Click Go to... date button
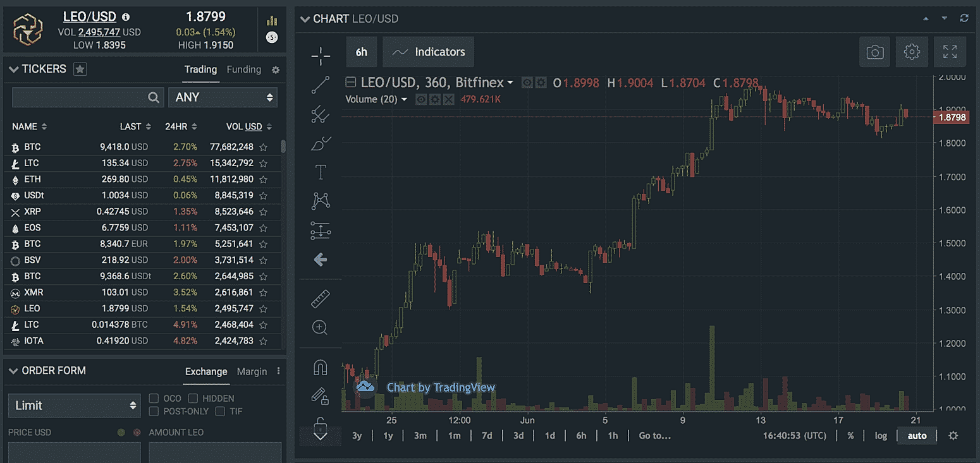Viewport: 980px width, 463px height. click(654, 436)
